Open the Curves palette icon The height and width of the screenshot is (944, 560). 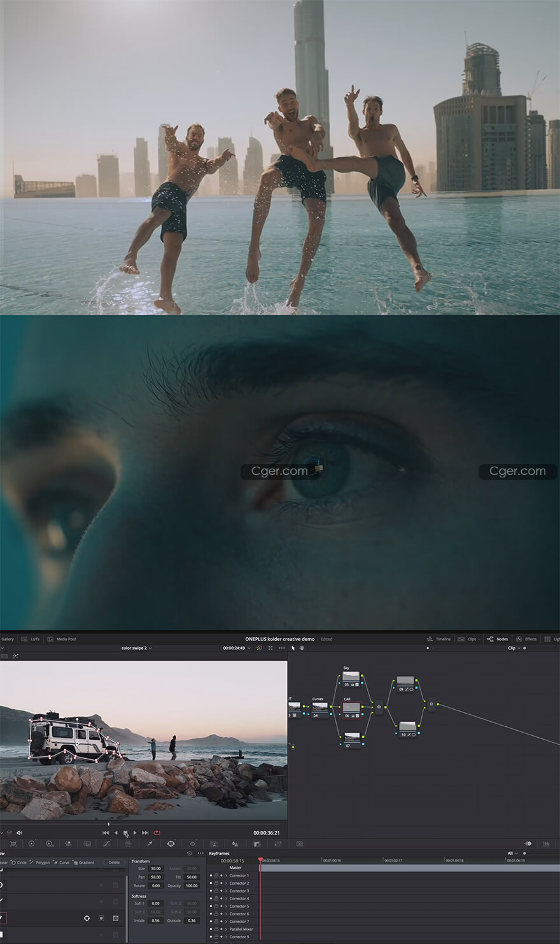click(x=106, y=844)
